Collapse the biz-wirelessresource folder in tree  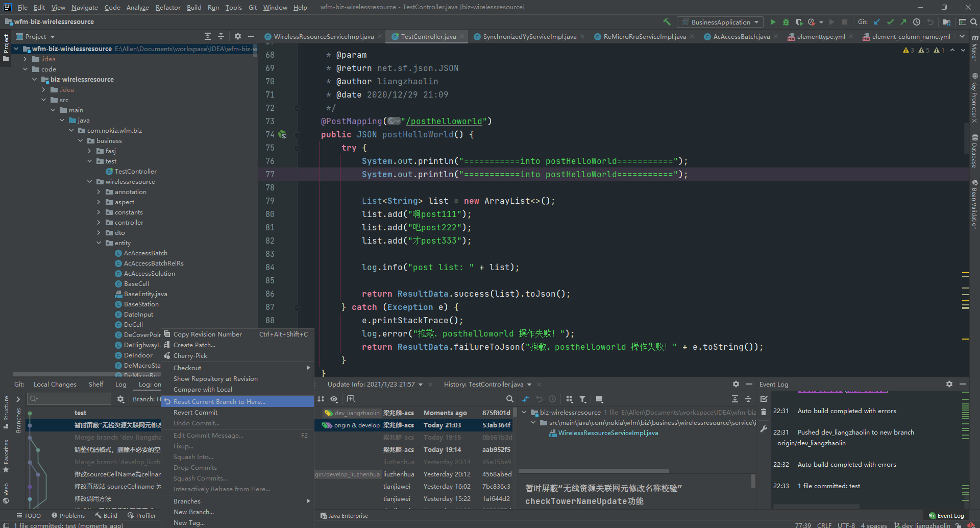[x=35, y=79]
